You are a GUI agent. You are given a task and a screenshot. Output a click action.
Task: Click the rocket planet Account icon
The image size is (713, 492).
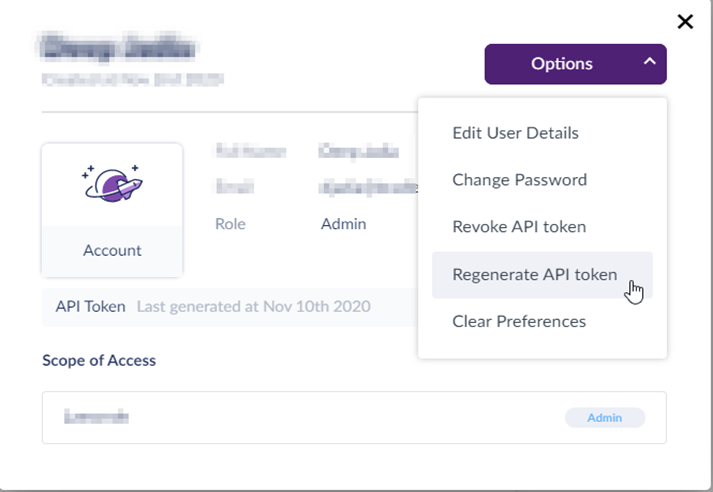pyautogui.click(x=112, y=183)
